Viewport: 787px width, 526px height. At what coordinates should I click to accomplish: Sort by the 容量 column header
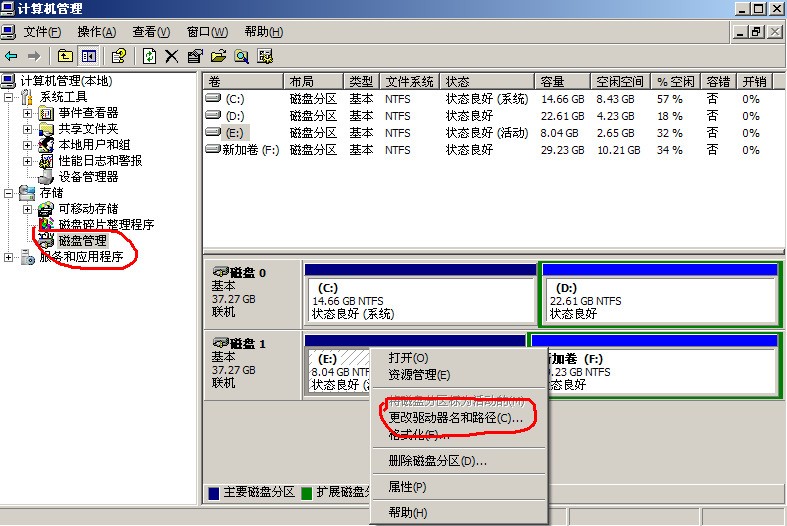pyautogui.click(x=563, y=81)
